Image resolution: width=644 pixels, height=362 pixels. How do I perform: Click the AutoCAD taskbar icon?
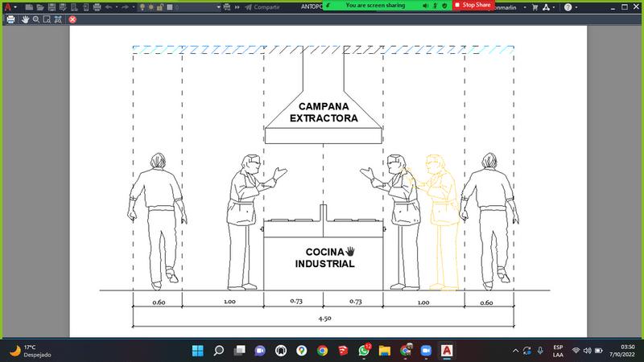447,351
